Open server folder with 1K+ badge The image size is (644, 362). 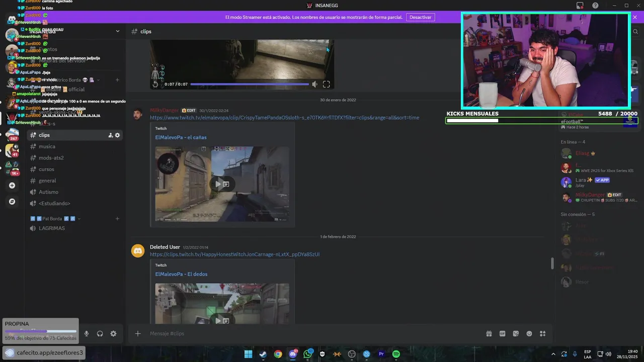(x=12, y=168)
